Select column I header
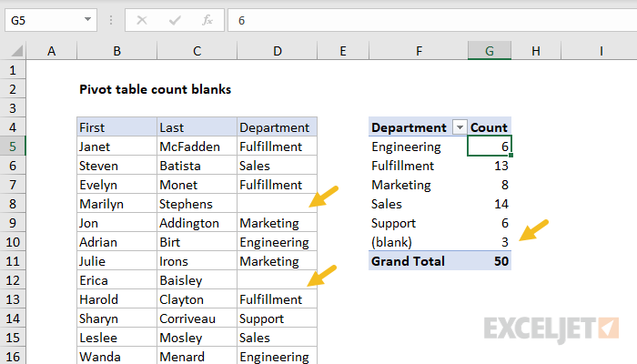Screen dimensions: 637x364 point(601,51)
